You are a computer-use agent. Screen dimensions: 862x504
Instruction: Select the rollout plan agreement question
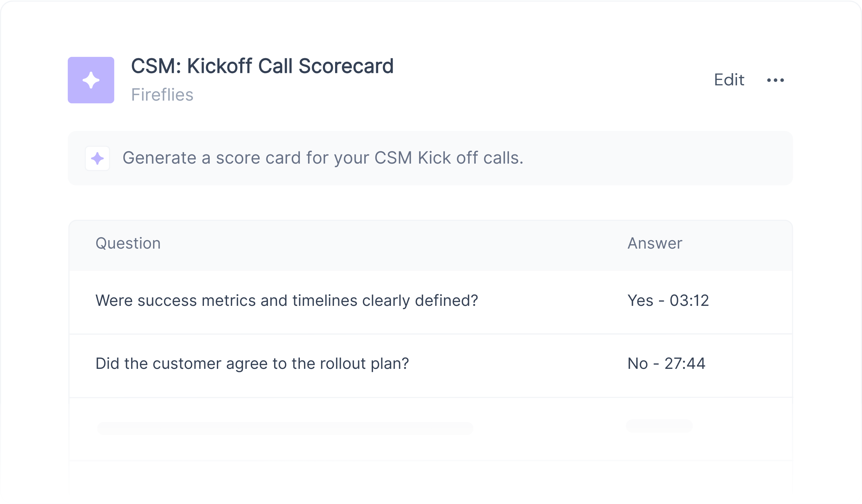tap(252, 364)
